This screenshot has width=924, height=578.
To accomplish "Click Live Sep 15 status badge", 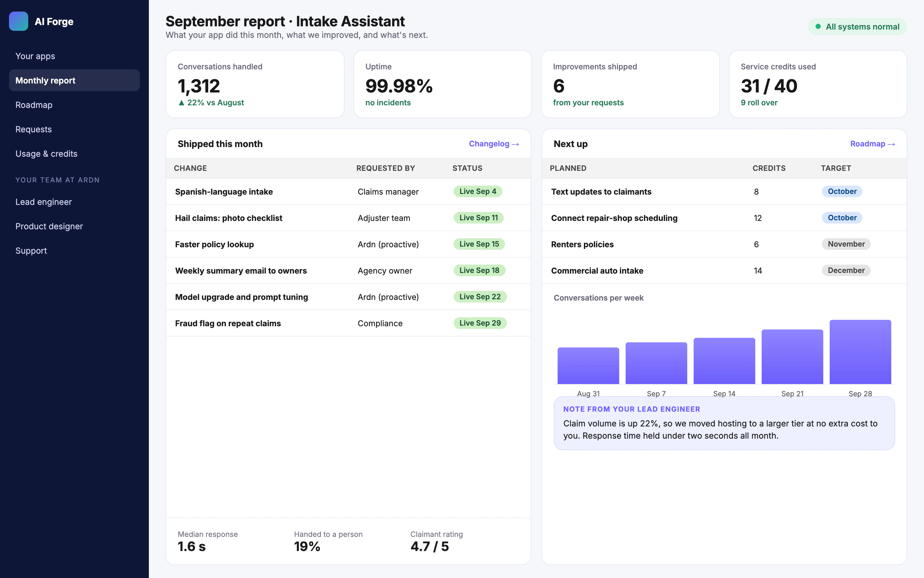I will click(479, 244).
